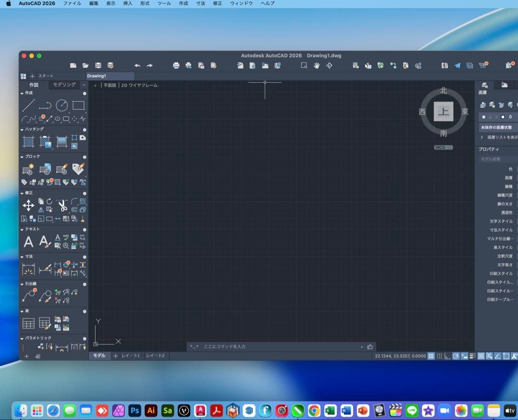The image size is (518, 420).
Task: Switch to the モデリング tab
Action: pos(64,85)
